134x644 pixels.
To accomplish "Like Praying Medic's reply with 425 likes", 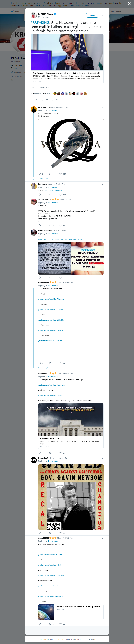I will click(x=60, y=174).
